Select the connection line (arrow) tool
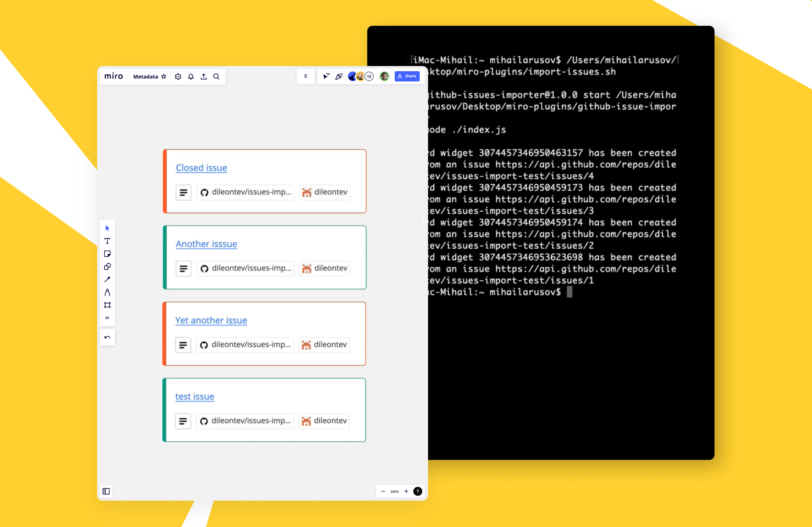This screenshot has width=812, height=527. coord(108,279)
